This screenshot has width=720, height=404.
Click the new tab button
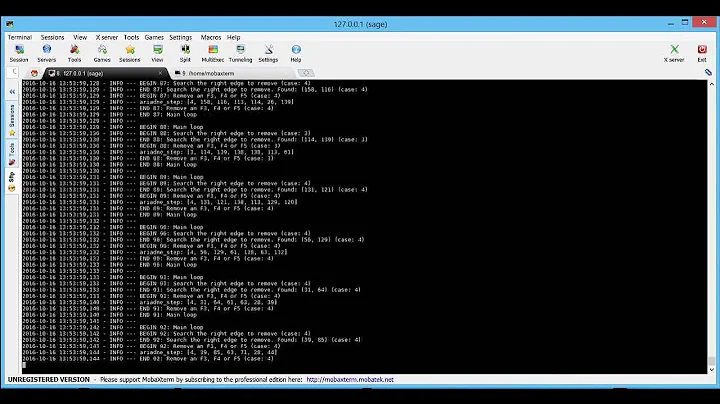[306, 73]
